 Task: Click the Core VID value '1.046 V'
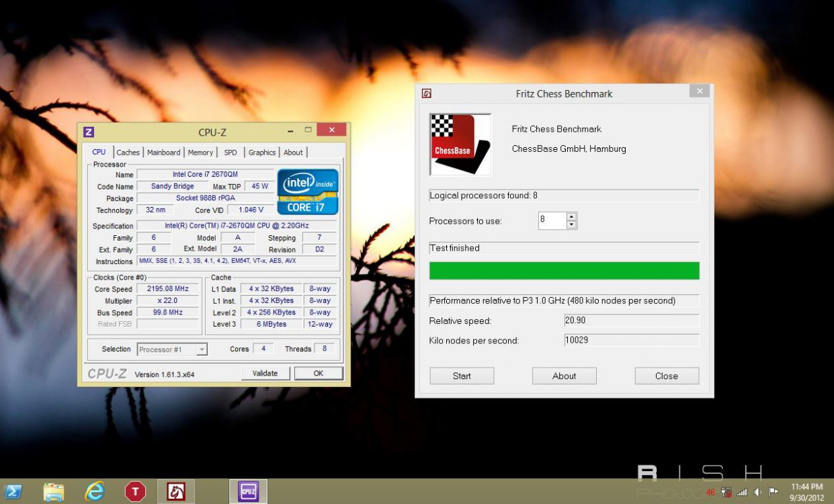tap(251, 210)
